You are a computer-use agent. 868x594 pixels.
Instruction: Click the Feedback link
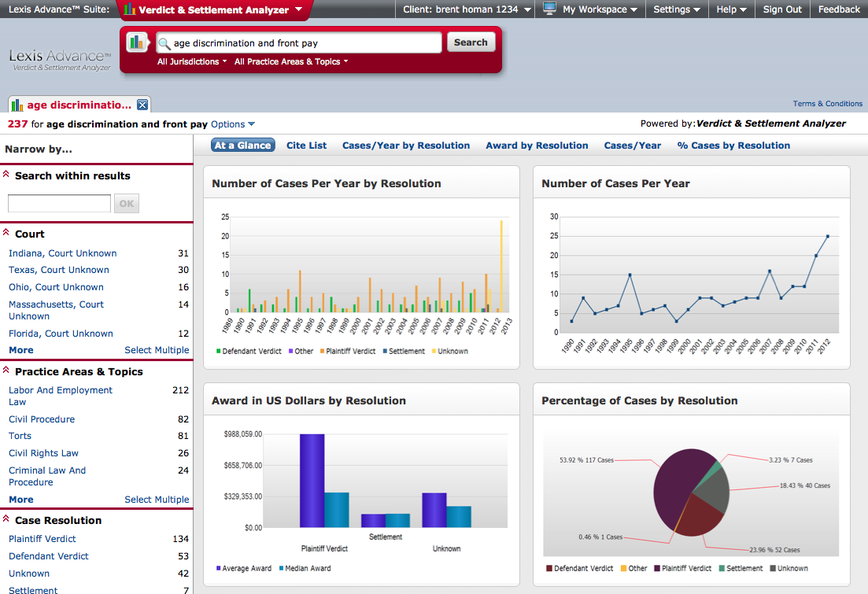pos(839,9)
